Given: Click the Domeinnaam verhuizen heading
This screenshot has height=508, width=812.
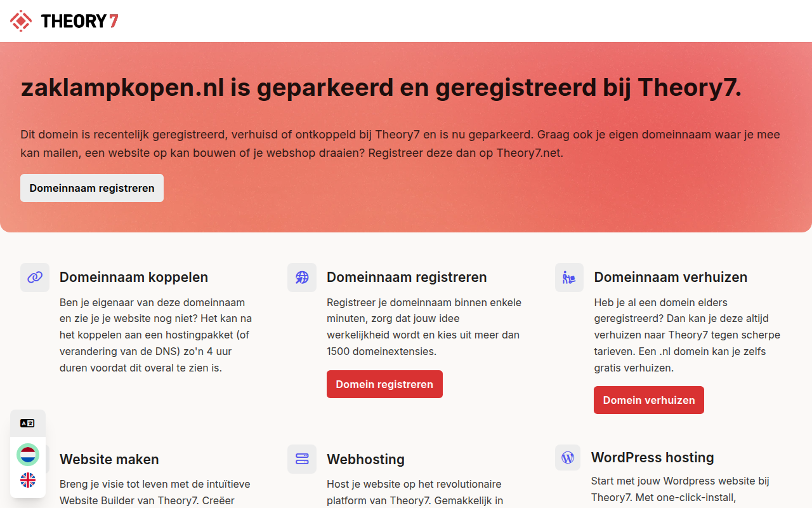Looking at the screenshot, I should [671, 277].
